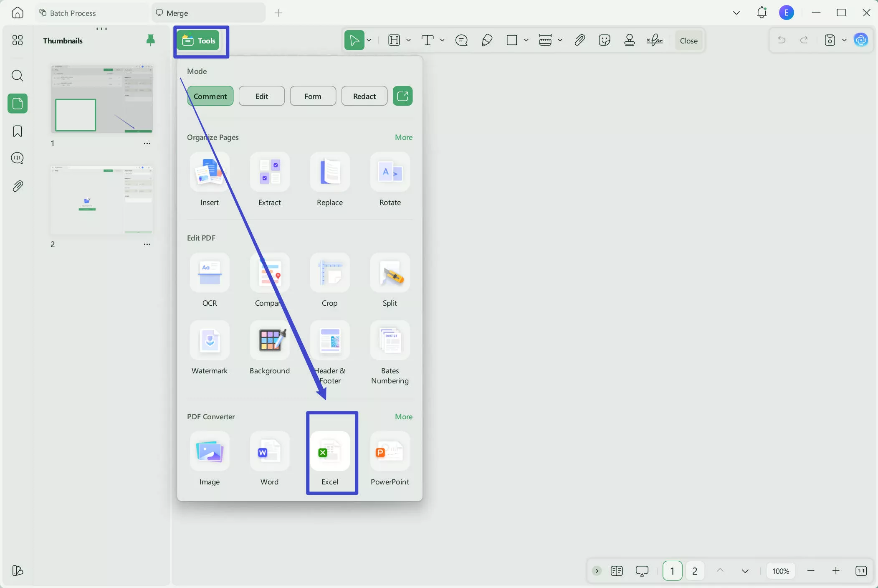
Task: Open the Tools menu
Action: pos(200,41)
